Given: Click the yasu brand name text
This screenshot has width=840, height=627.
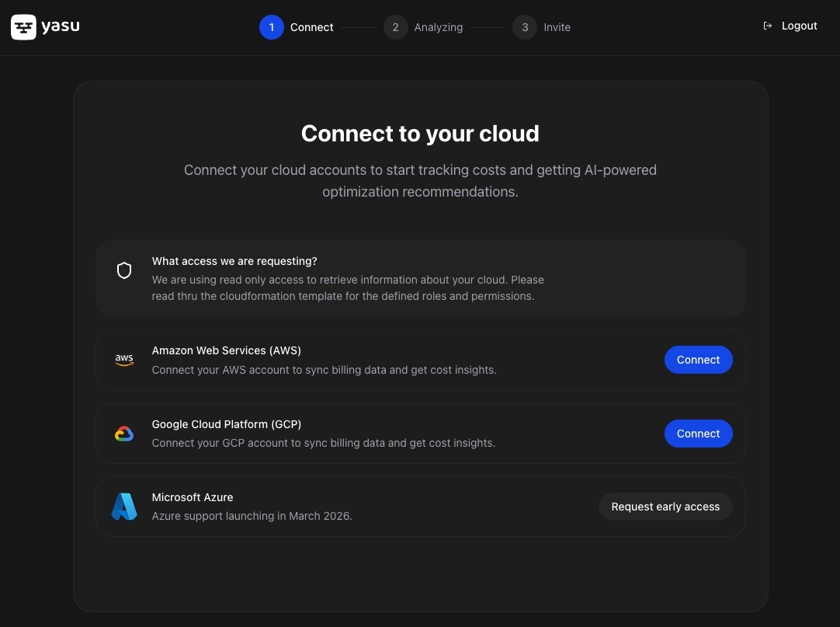Looking at the screenshot, I should pos(61,26).
